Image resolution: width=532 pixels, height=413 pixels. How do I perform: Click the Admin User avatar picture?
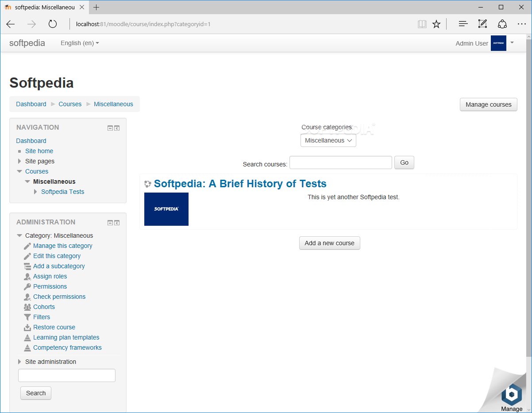click(498, 43)
